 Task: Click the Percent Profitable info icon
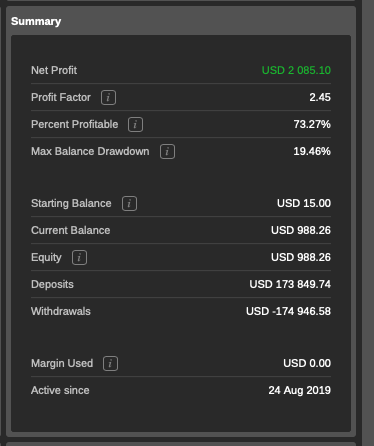[x=135, y=125]
